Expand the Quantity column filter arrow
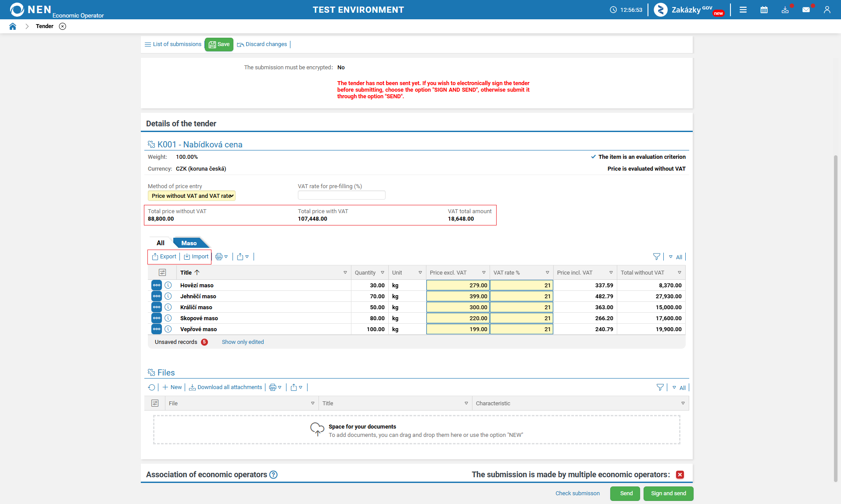 click(383, 273)
